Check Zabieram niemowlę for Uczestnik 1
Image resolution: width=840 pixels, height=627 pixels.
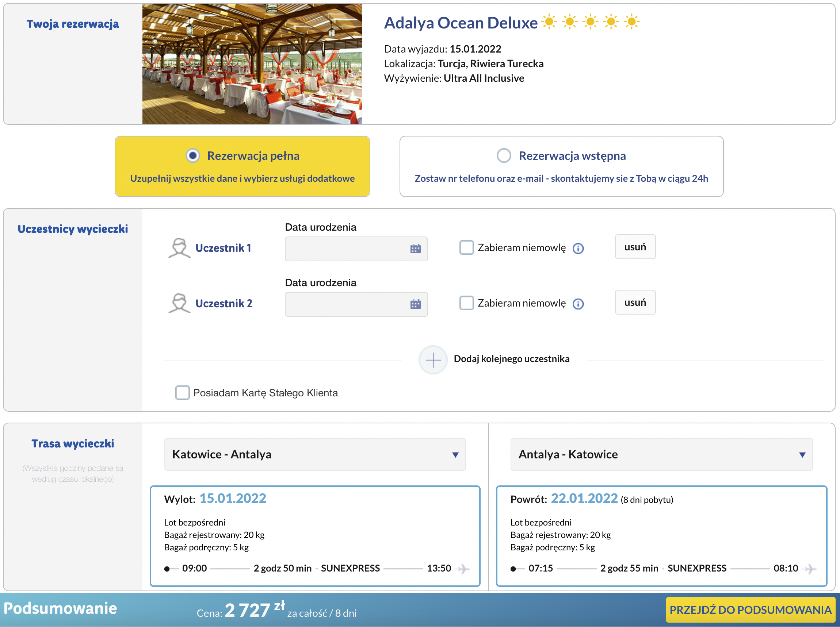pyautogui.click(x=466, y=247)
